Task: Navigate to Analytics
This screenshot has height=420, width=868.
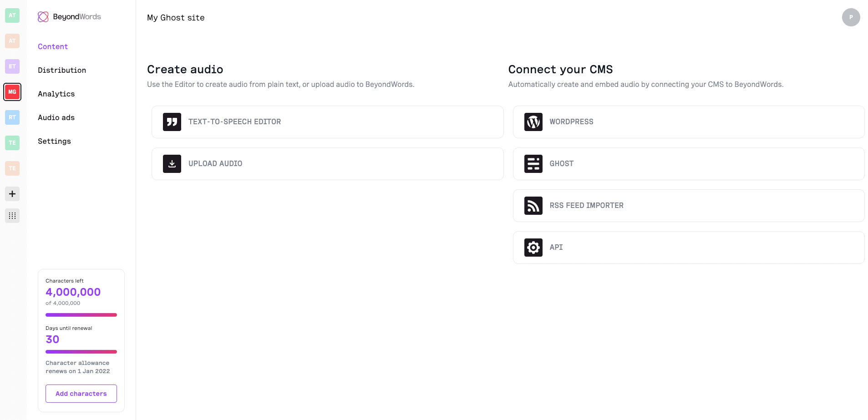Action: 56,94
